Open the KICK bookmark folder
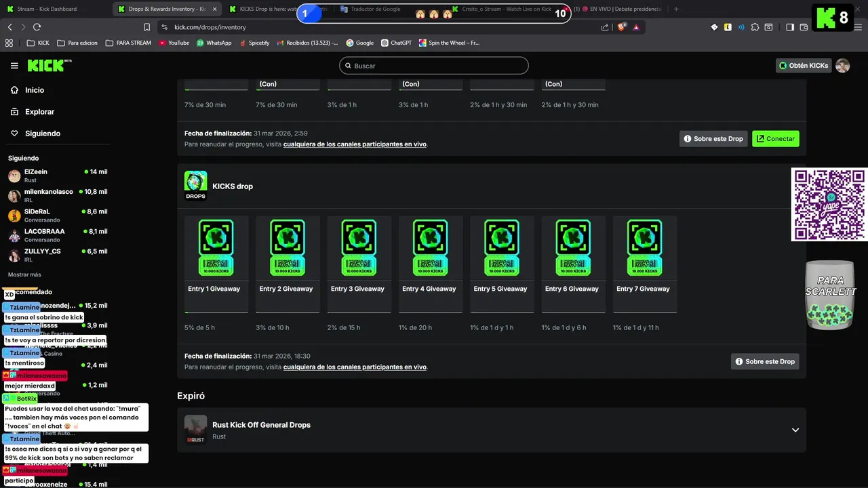Image resolution: width=868 pixels, height=488 pixels. (38, 43)
